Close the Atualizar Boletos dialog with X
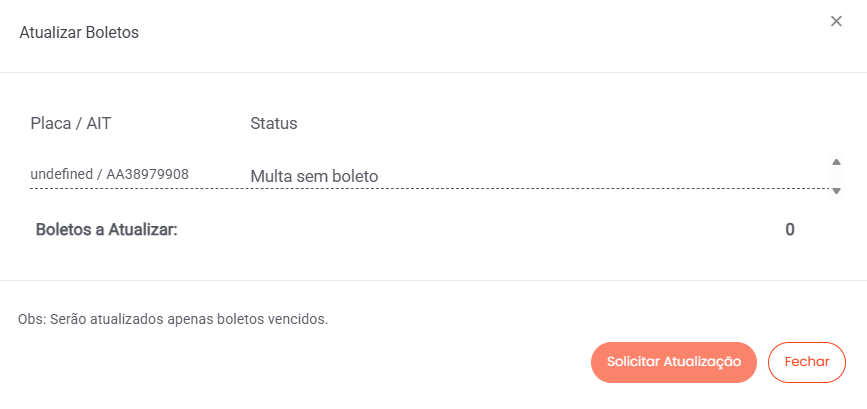This screenshot has height=409, width=867. pyautogui.click(x=836, y=21)
